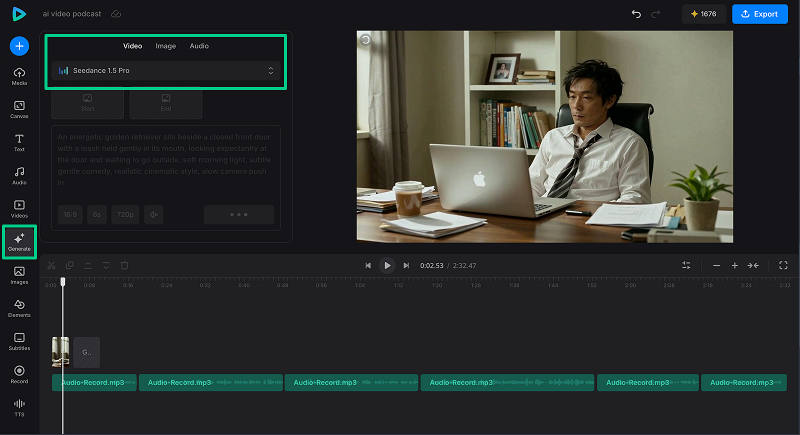Select the Text tool in sidebar

coord(19,142)
